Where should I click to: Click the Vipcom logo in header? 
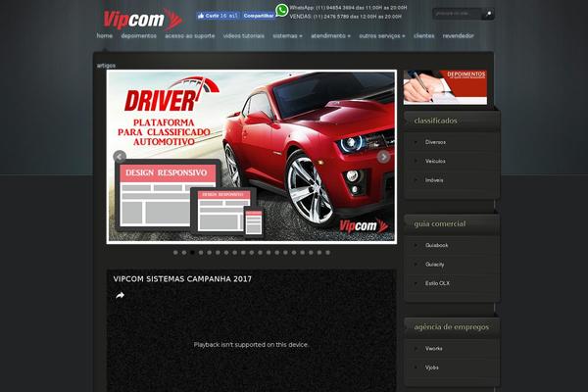(x=142, y=20)
